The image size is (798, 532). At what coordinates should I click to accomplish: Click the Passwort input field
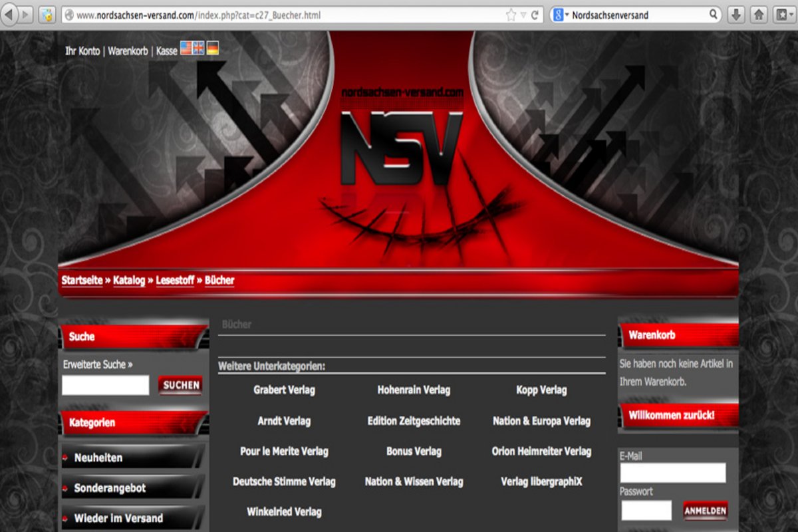(x=646, y=510)
